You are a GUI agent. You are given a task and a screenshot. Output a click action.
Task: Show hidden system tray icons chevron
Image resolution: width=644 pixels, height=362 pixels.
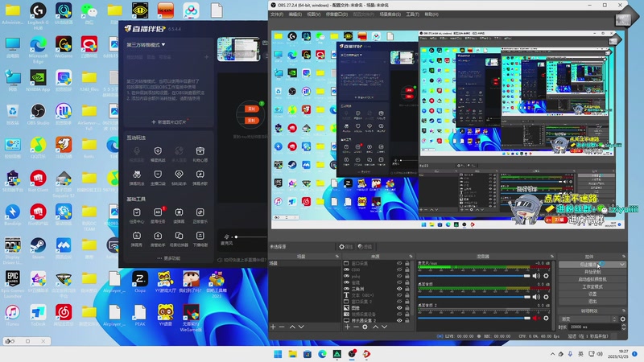point(552,354)
